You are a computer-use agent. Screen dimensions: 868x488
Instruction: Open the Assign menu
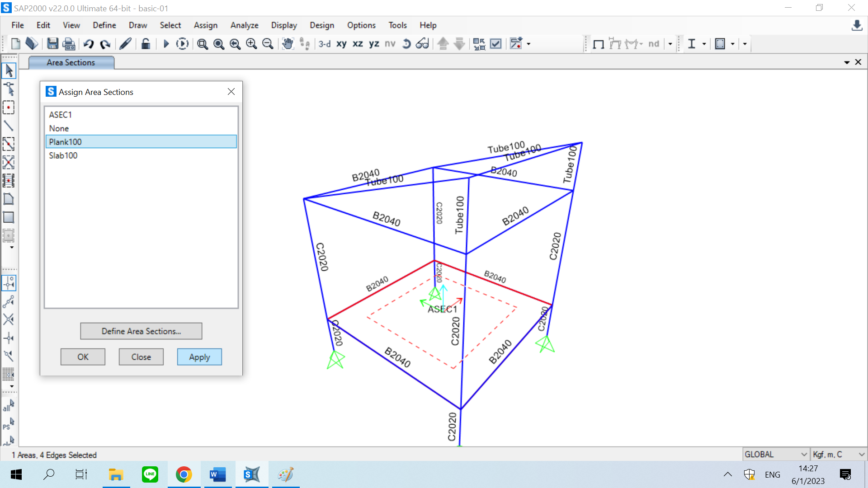[x=205, y=25]
